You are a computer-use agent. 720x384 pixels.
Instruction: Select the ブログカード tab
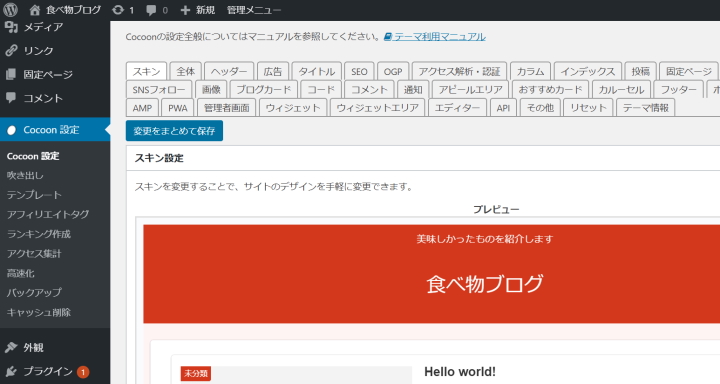point(264,90)
